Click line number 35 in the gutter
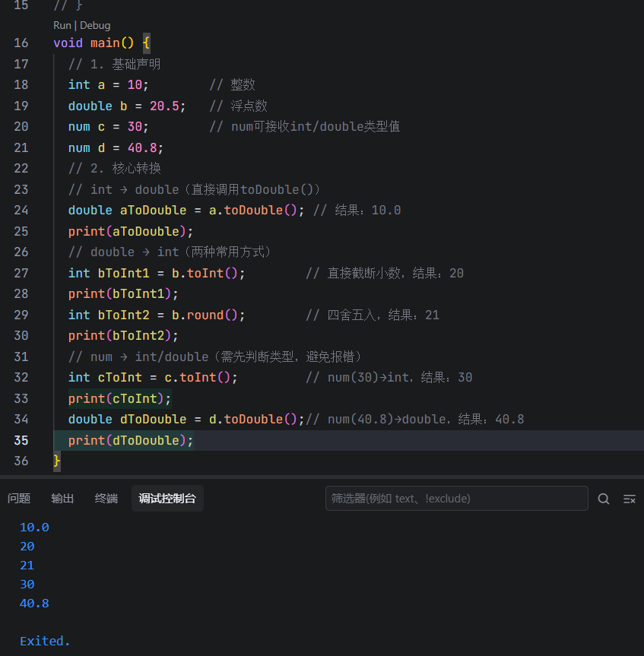 21,440
